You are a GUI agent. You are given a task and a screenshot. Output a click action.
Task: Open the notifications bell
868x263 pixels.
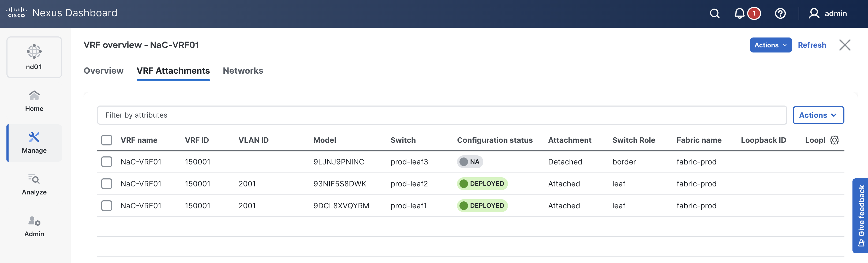(739, 13)
